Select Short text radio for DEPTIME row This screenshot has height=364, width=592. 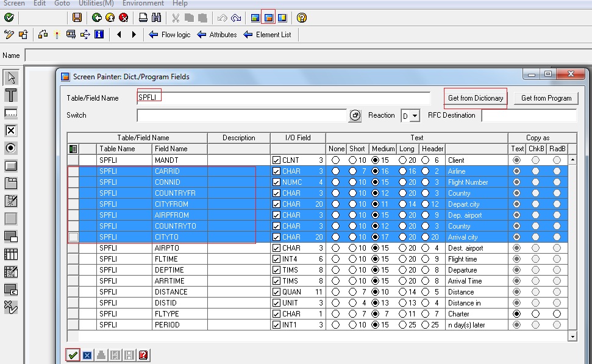pos(352,270)
